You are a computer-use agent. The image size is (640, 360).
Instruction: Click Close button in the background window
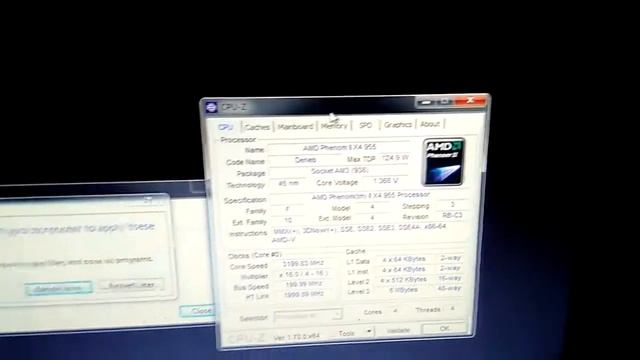197,311
